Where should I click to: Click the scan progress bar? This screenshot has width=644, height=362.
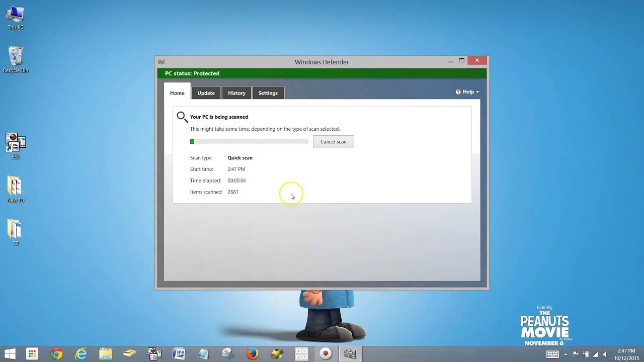tap(249, 142)
